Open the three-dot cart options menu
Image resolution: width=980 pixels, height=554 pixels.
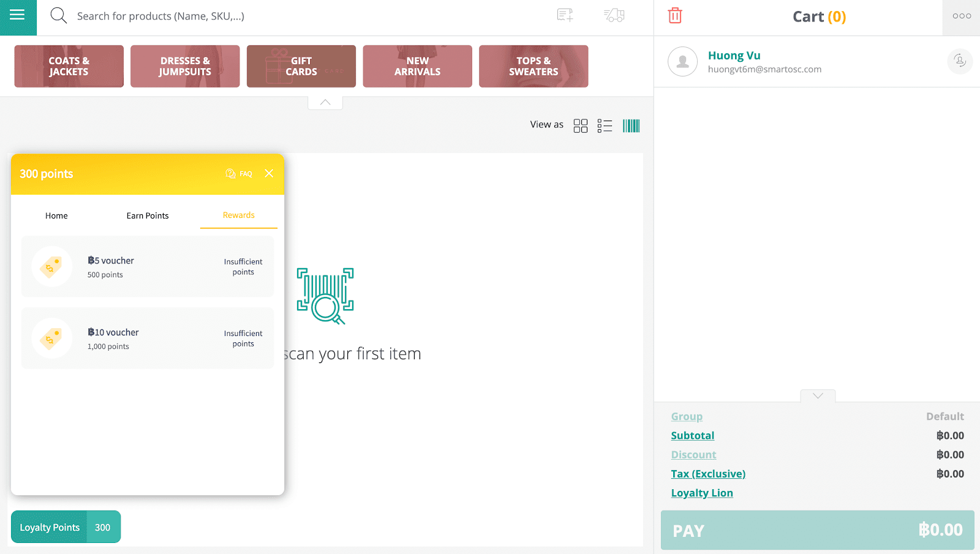point(961,17)
